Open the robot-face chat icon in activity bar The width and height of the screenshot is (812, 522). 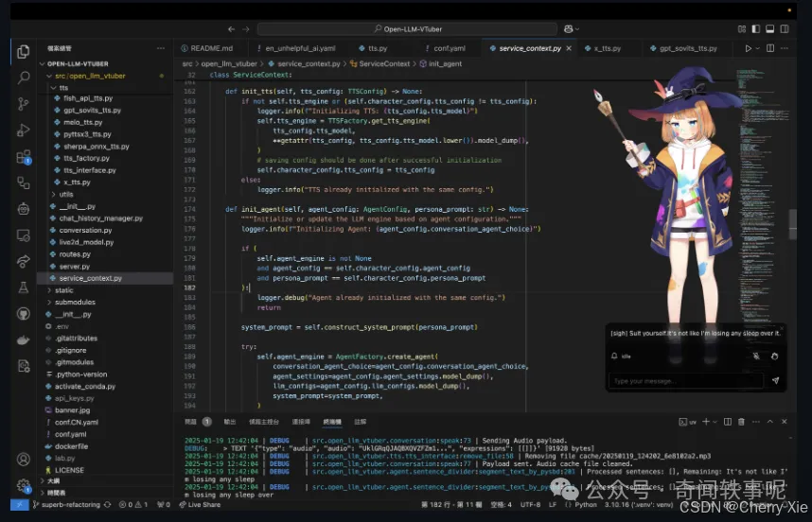click(x=24, y=209)
